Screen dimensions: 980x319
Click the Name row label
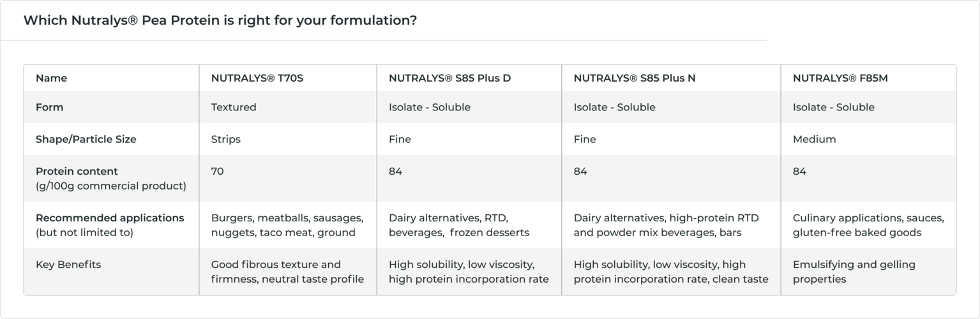point(51,78)
